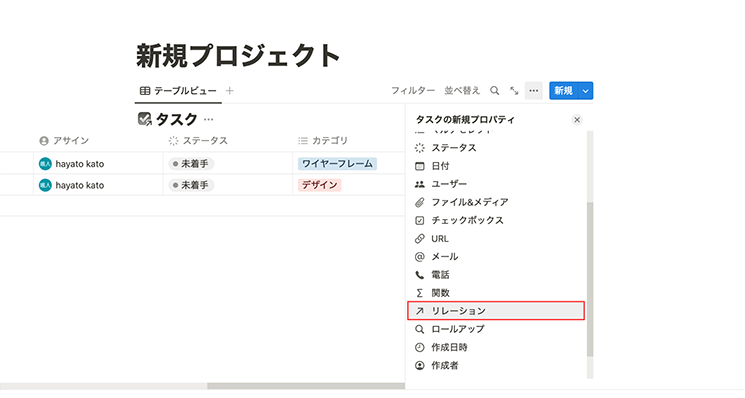The width and height of the screenshot is (745, 398).
Task: Open the ellipsis next to タスク title
Action: (209, 119)
